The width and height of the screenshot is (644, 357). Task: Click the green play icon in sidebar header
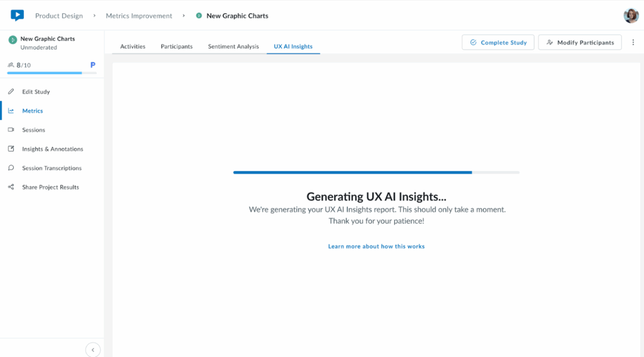(13, 40)
